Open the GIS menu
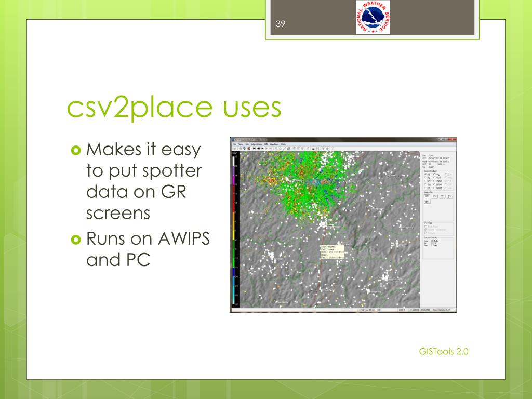This screenshot has width=532, height=399. pyautogui.click(x=266, y=144)
